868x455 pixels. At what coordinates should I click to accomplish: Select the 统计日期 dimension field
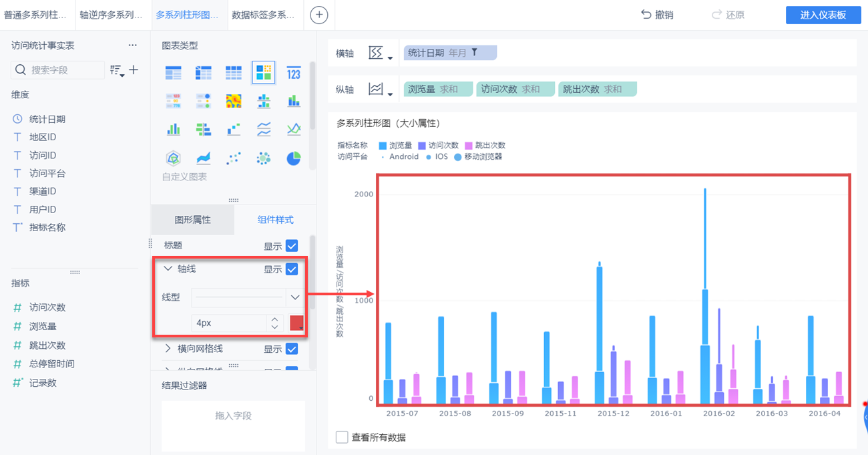click(47, 119)
